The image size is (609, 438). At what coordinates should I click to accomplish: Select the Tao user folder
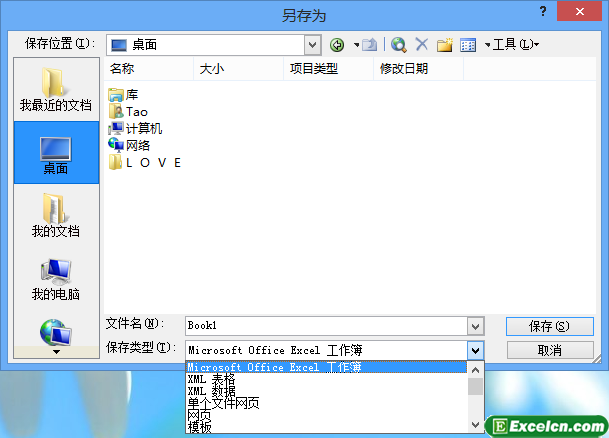[x=128, y=112]
